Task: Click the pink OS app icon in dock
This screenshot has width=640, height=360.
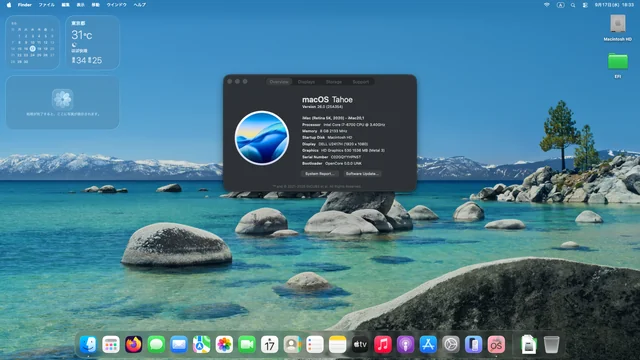Action: 496,344
